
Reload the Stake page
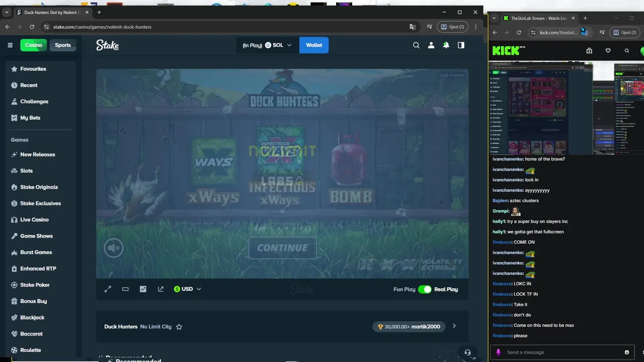coord(32,27)
